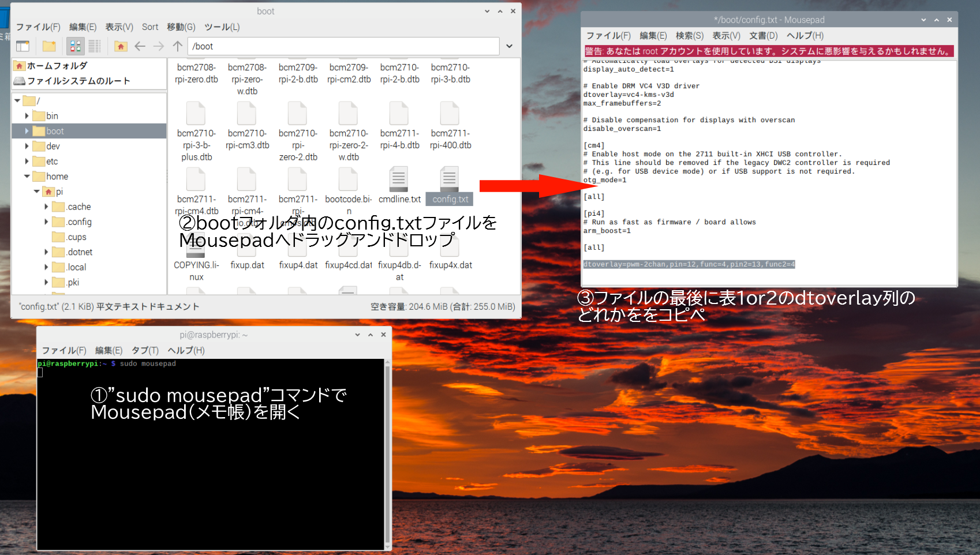This screenshot has width=980, height=555.
Task: Click the forward navigation arrow
Action: (x=159, y=46)
